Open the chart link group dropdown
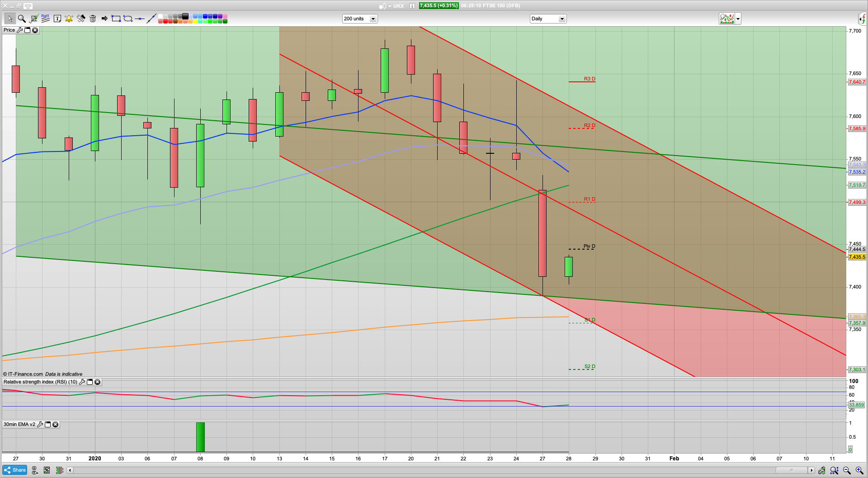 (x=34, y=470)
